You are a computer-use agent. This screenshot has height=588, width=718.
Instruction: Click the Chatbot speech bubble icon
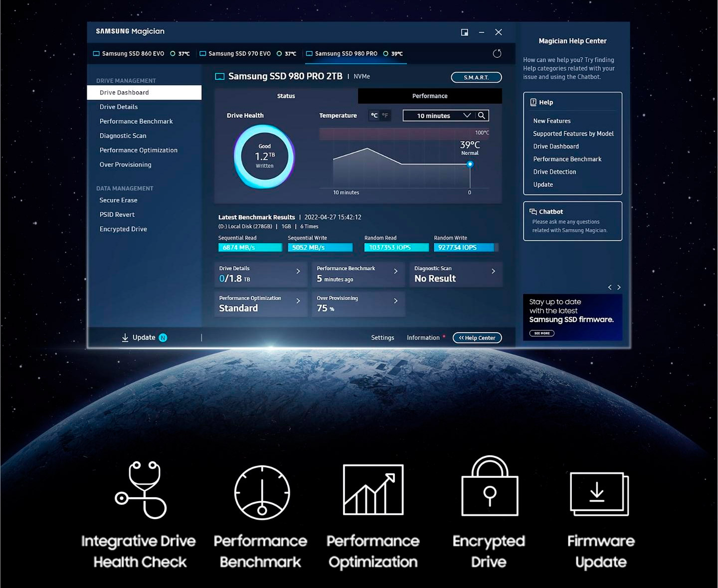[533, 211]
